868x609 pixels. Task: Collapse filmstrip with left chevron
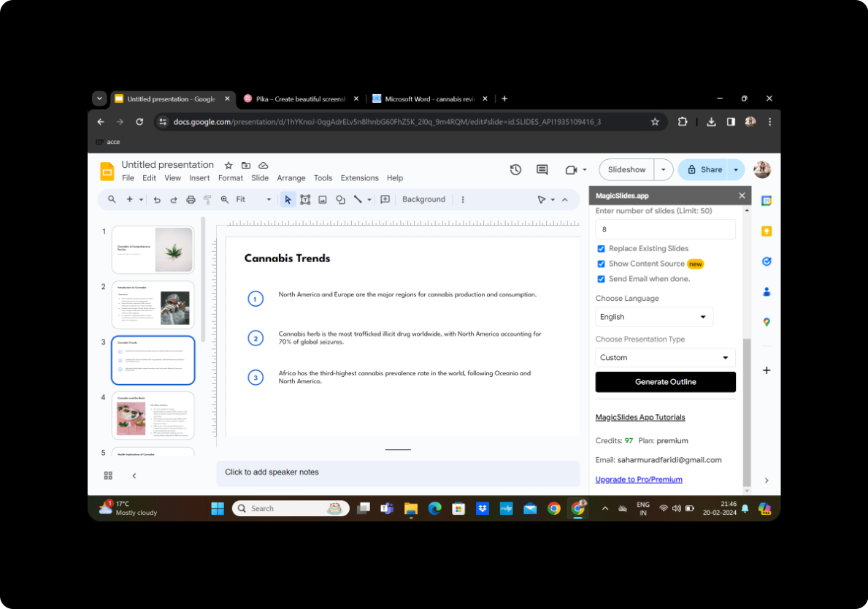134,475
